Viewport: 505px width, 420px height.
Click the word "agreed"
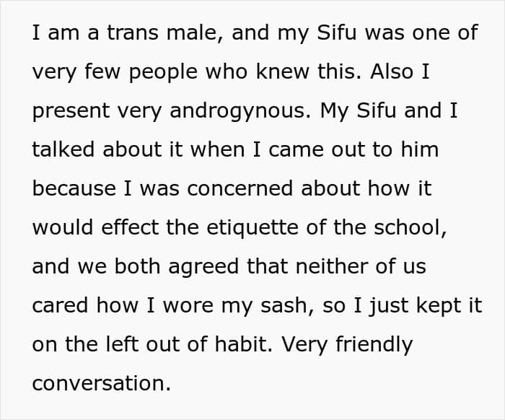[203, 267]
